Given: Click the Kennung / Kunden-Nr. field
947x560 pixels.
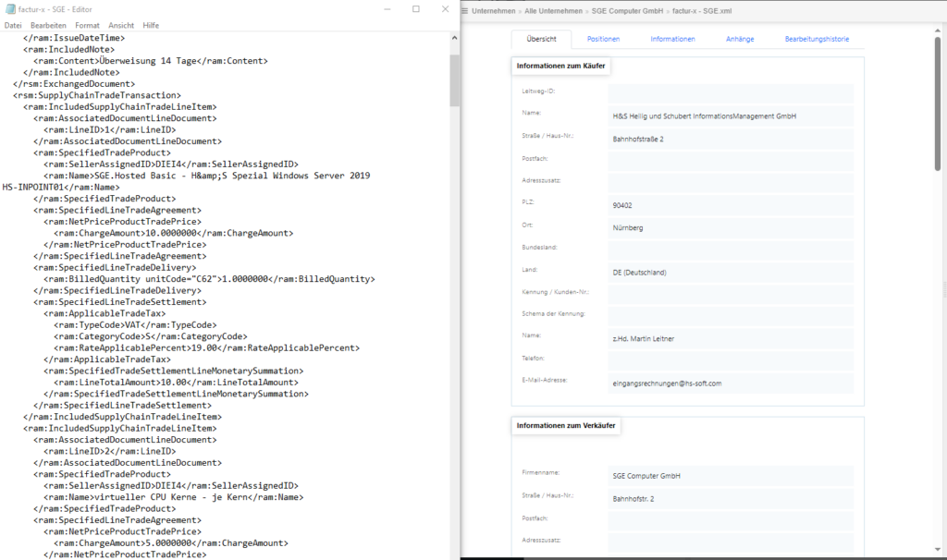Looking at the screenshot, I should pos(731,294).
